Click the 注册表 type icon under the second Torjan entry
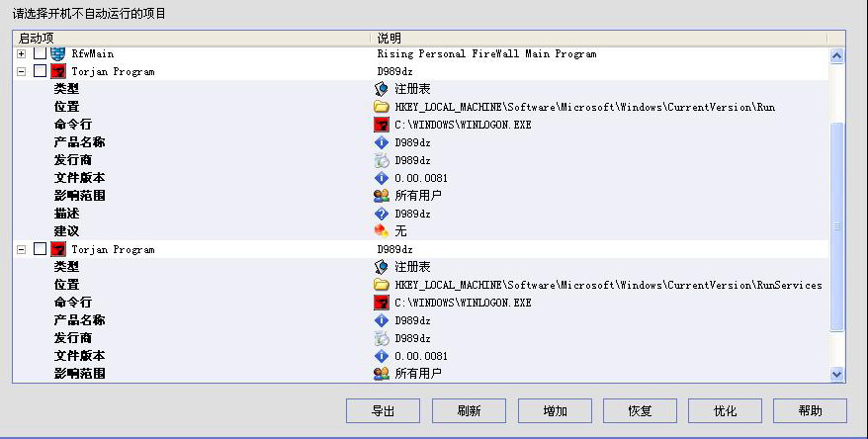The height and width of the screenshot is (439, 868). [382, 267]
